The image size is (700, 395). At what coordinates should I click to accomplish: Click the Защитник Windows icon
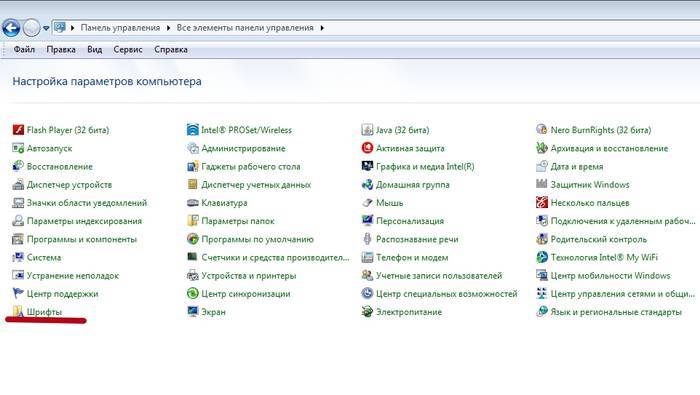[542, 185]
